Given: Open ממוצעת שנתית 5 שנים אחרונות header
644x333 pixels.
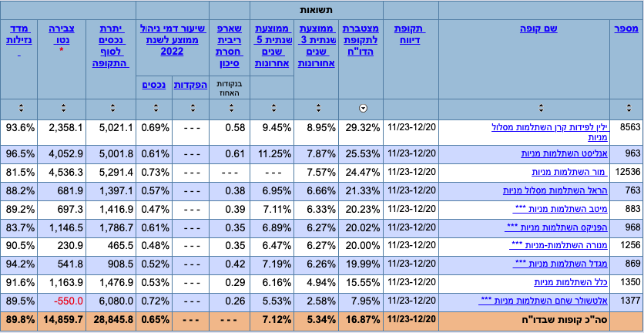Looking at the screenshot, I should pos(273,46).
